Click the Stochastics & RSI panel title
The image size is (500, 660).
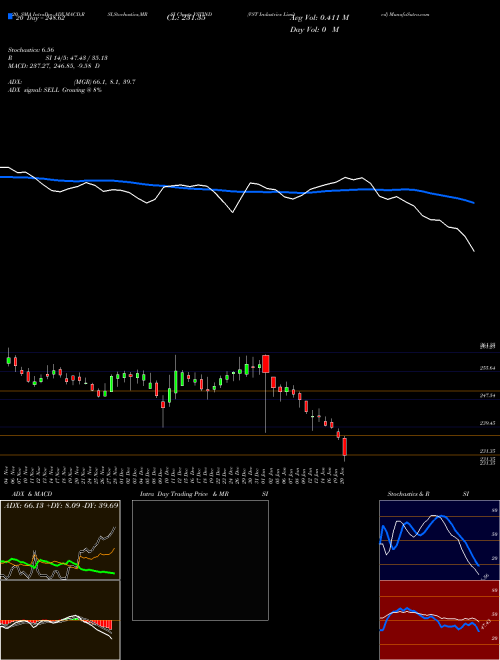point(428,494)
